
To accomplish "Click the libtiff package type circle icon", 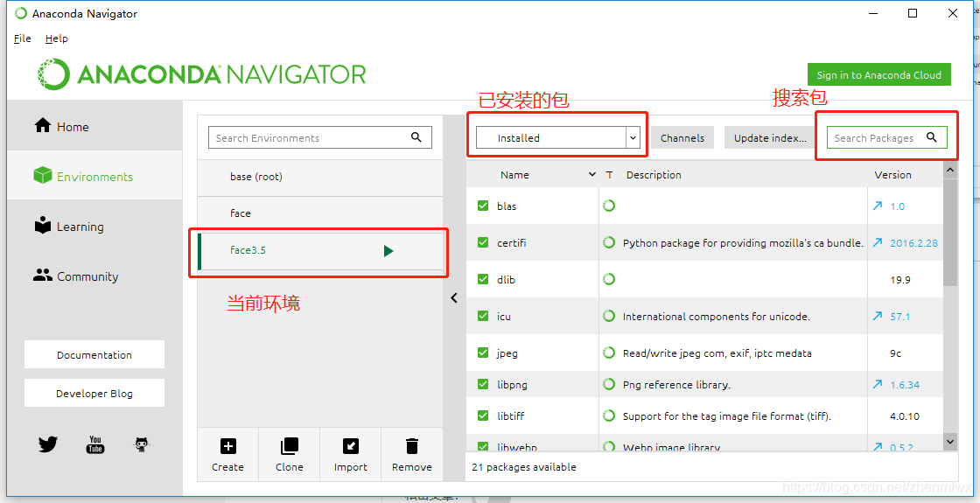I will 609,415.
